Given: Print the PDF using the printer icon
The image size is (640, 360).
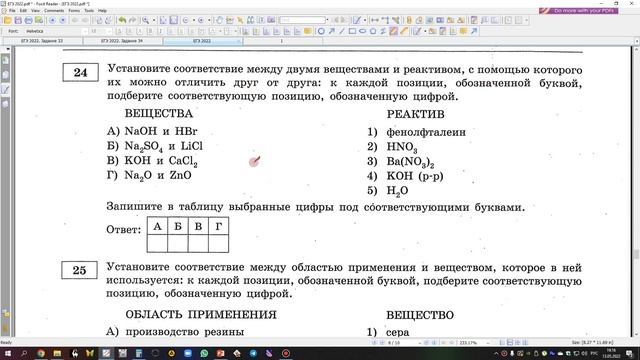Looking at the screenshot, I should point(28,20).
